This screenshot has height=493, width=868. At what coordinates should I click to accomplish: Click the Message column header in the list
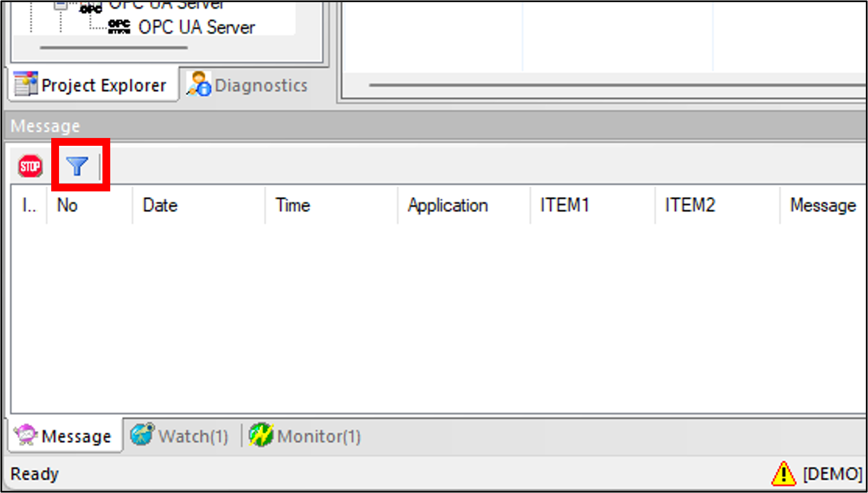coord(823,205)
